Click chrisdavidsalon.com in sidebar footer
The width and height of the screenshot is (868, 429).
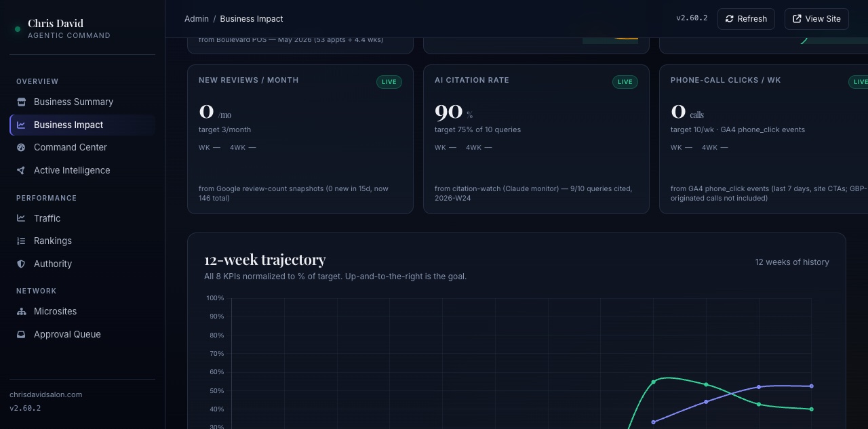[x=45, y=394]
